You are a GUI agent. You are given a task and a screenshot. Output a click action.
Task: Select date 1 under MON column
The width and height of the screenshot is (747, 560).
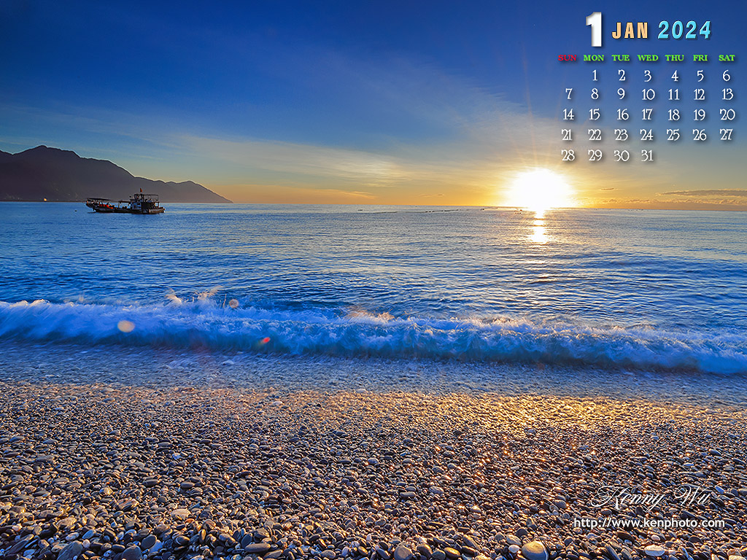point(595,75)
